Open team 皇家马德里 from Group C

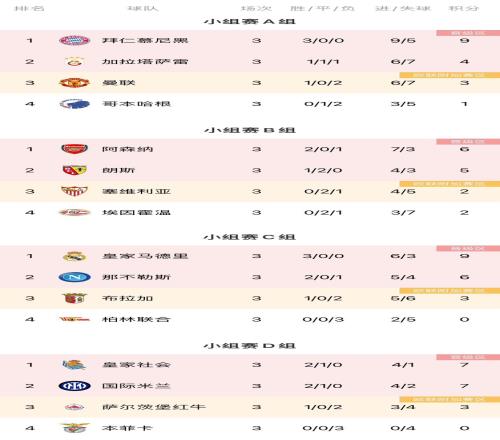pyautogui.click(x=145, y=256)
